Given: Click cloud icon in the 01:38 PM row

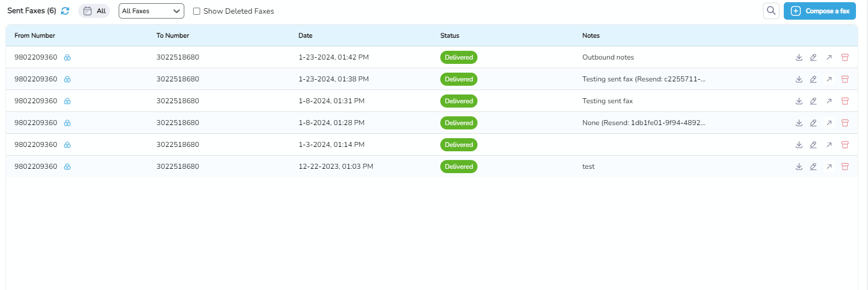Looking at the screenshot, I should pos(67,79).
